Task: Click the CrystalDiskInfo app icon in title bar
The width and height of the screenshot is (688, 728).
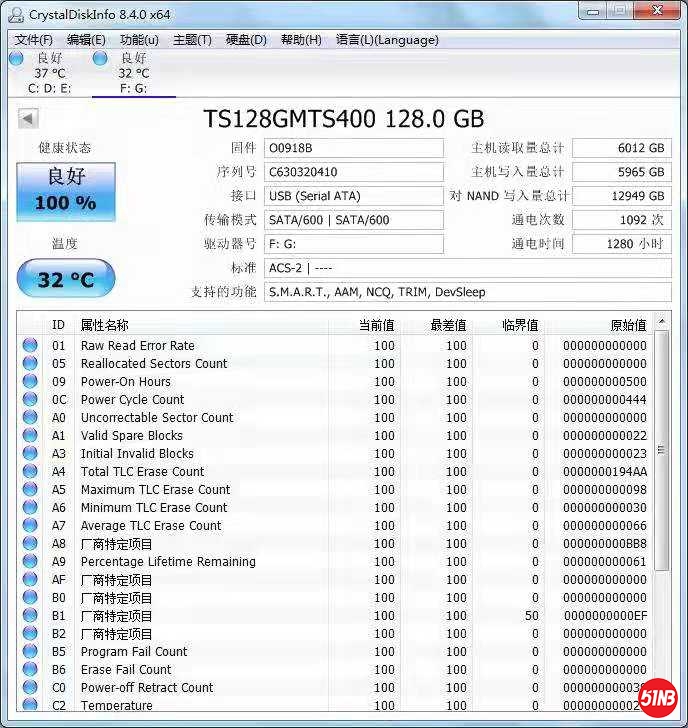Action: pos(15,14)
